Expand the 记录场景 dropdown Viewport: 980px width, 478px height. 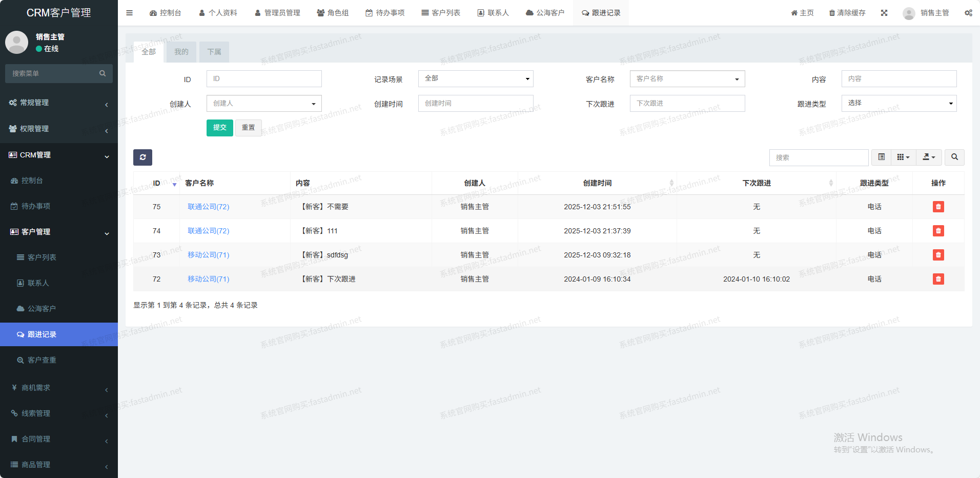[475, 78]
